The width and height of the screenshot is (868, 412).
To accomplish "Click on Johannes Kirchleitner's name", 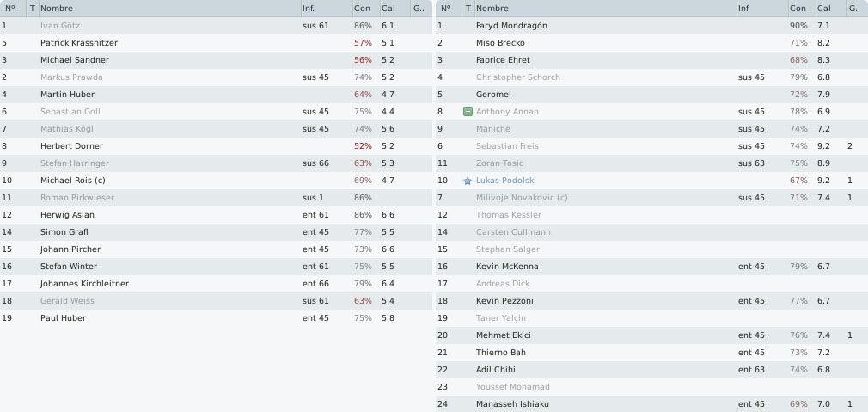I will click(84, 284).
